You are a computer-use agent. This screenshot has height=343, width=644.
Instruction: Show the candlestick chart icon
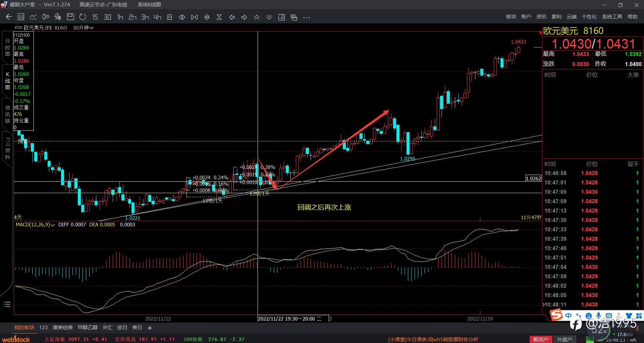(x=46, y=17)
